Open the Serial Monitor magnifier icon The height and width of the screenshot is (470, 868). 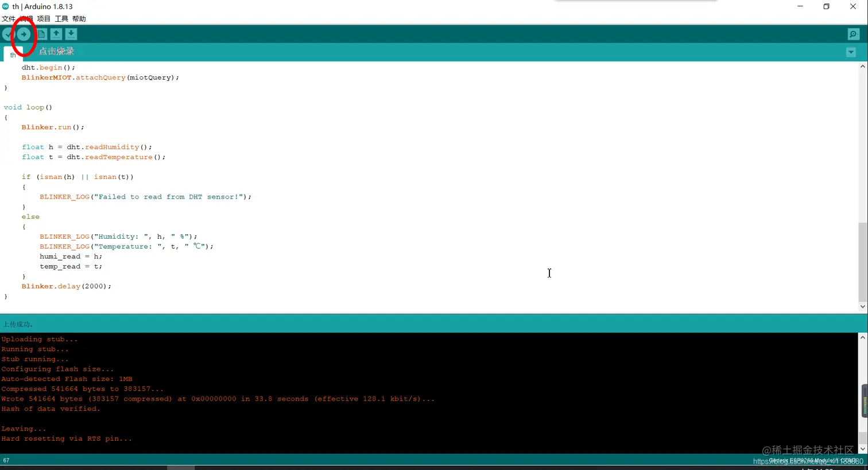pyautogui.click(x=854, y=34)
